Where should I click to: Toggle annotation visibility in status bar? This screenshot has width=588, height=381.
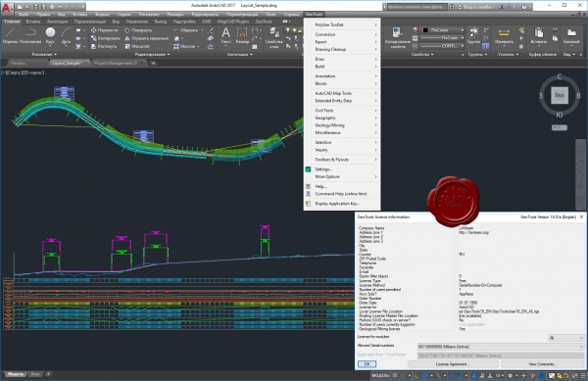474,375
